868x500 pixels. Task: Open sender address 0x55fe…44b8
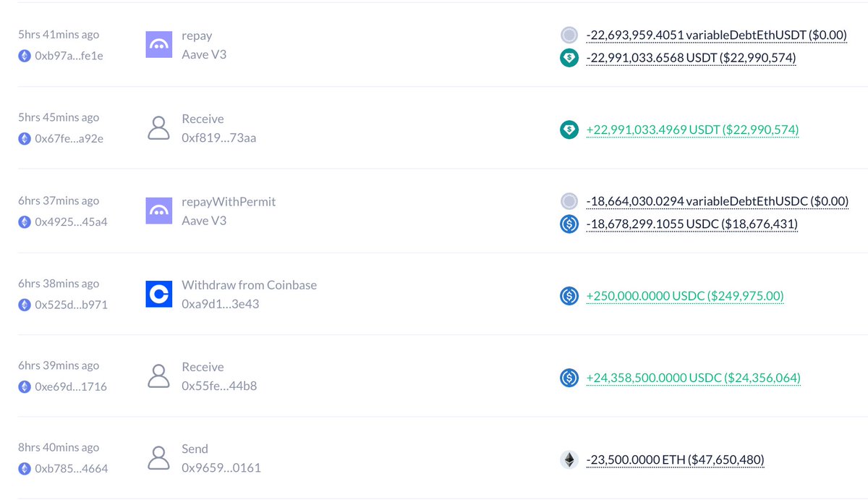(219, 386)
